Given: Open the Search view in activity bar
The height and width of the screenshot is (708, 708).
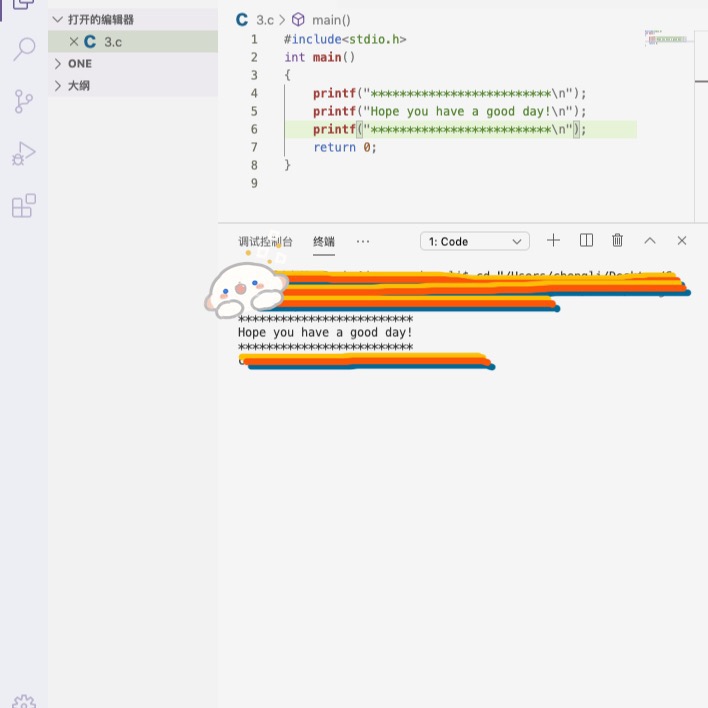Looking at the screenshot, I should (x=23, y=49).
